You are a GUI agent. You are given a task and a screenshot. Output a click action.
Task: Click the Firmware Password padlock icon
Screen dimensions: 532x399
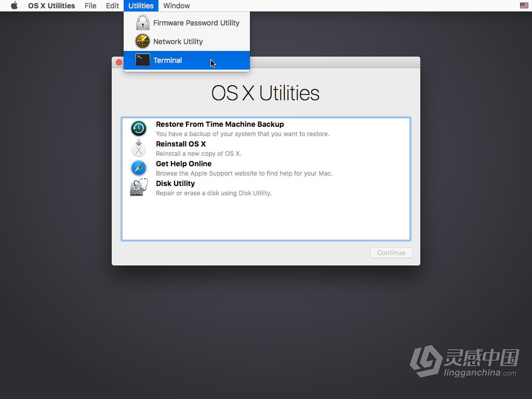[x=142, y=23]
